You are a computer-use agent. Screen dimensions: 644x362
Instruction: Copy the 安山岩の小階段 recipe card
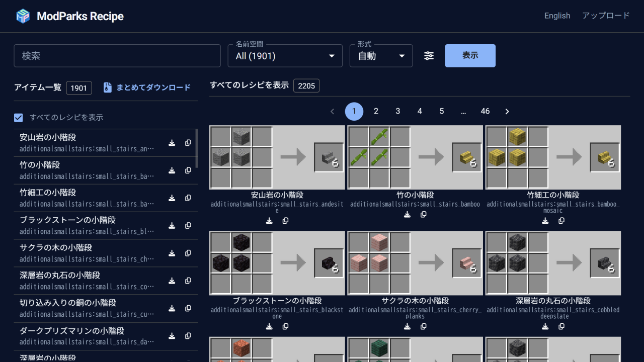[286, 221]
